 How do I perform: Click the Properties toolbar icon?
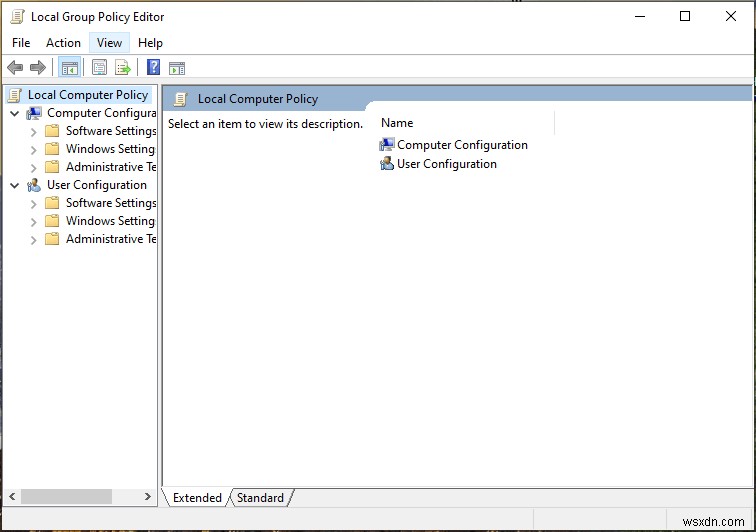pyautogui.click(x=99, y=68)
